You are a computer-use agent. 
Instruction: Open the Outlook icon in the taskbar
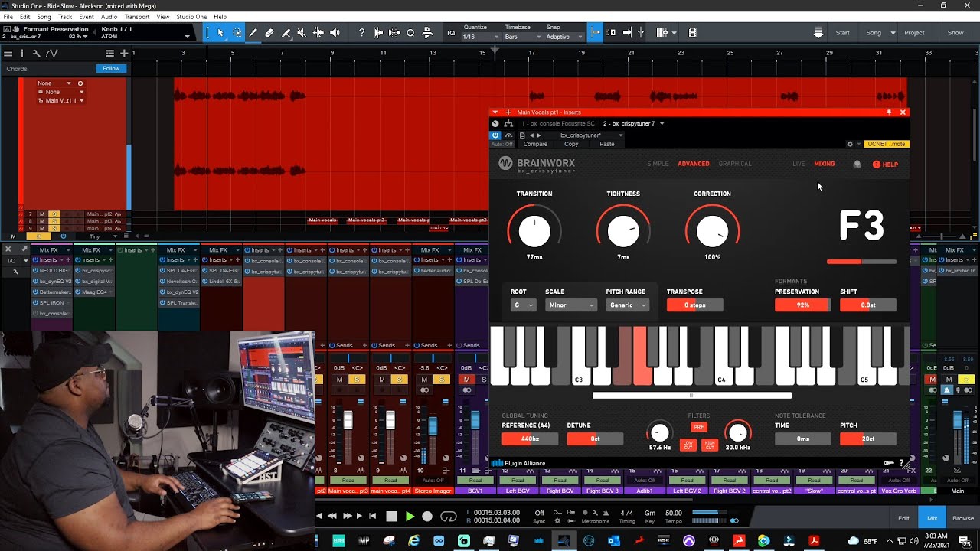coord(613,541)
